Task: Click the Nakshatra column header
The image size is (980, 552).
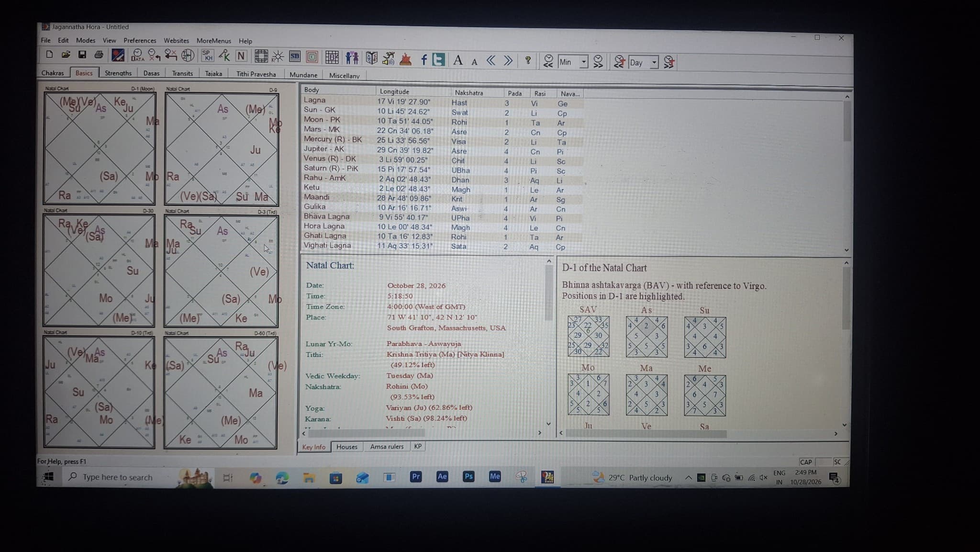Action: 477,93
